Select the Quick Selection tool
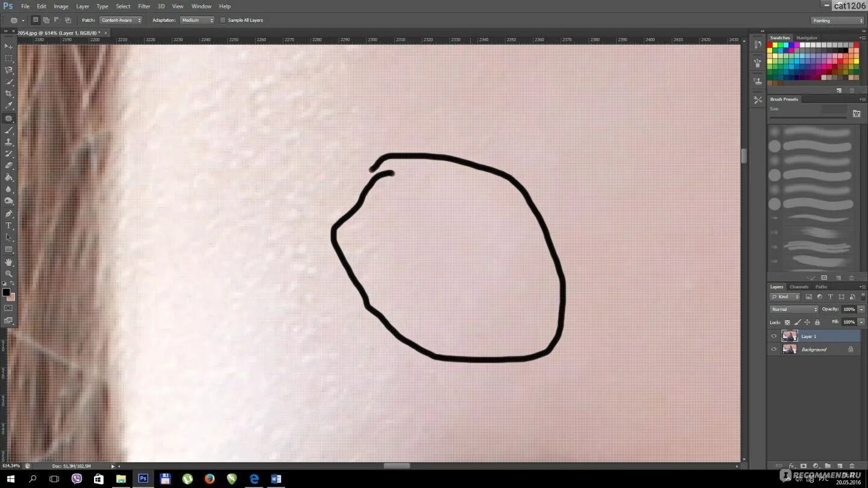The width and height of the screenshot is (868, 488). [8, 82]
